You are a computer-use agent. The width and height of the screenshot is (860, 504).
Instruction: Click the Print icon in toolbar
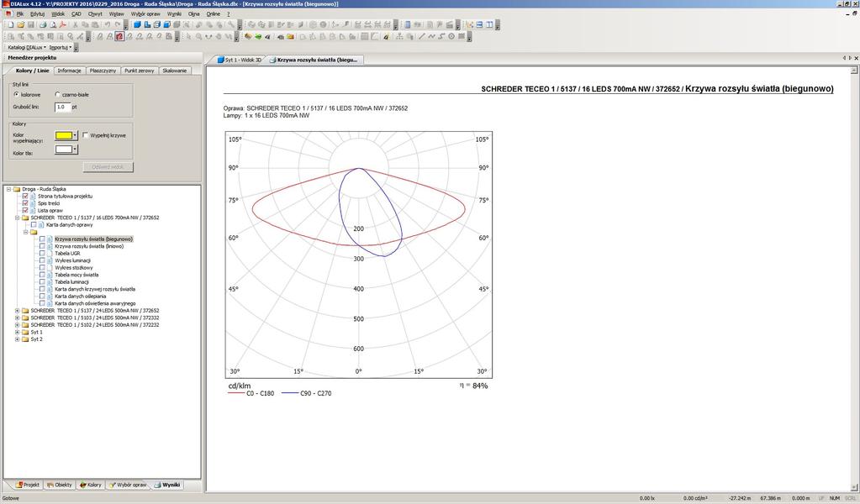[43, 24]
